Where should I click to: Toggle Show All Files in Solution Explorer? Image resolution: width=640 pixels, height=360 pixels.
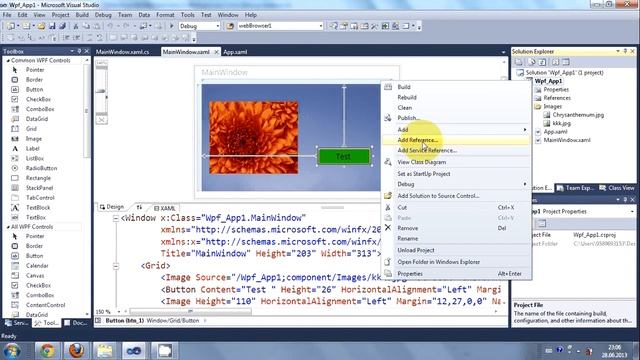point(531,62)
